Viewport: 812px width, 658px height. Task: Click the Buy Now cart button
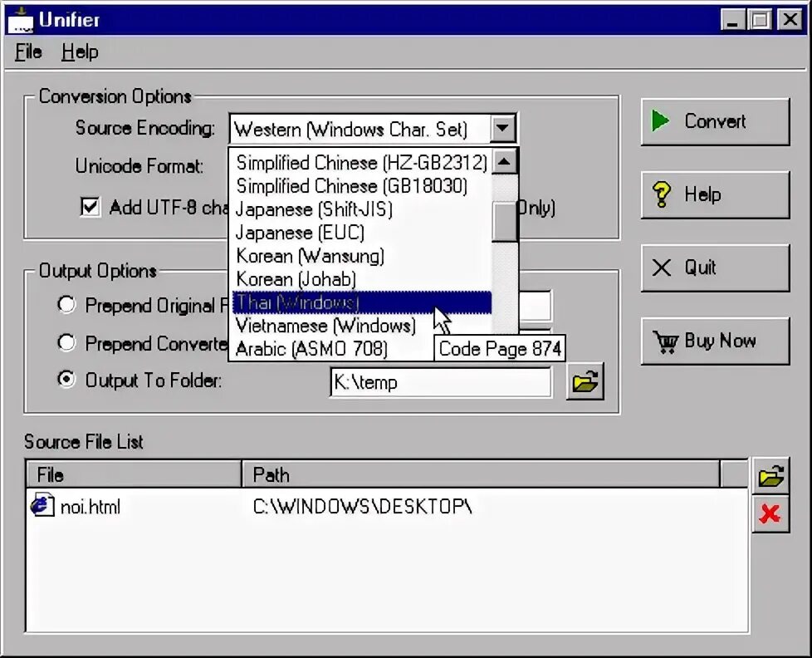[x=715, y=341]
